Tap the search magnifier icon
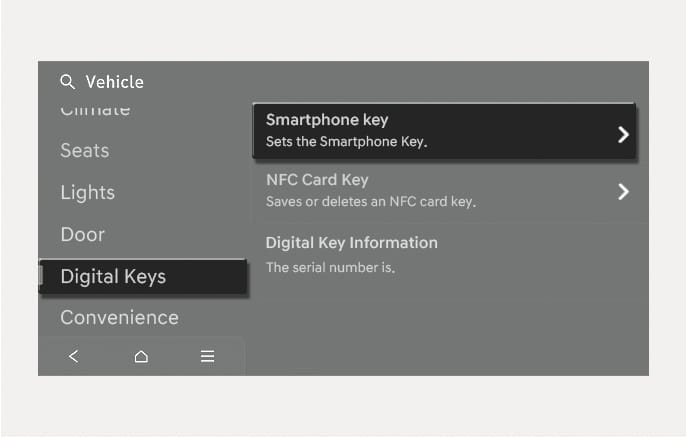The height and width of the screenshot is (438, 686). (x=68, y=82)
